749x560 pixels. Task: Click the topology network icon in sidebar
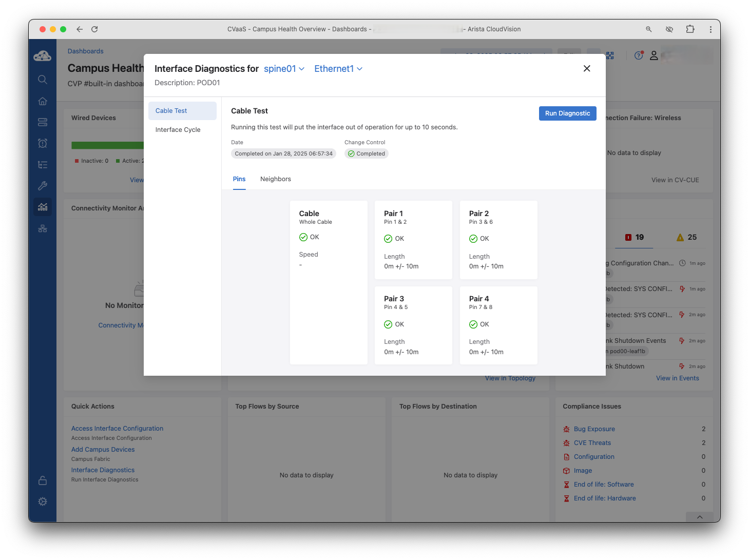[43, 228]
